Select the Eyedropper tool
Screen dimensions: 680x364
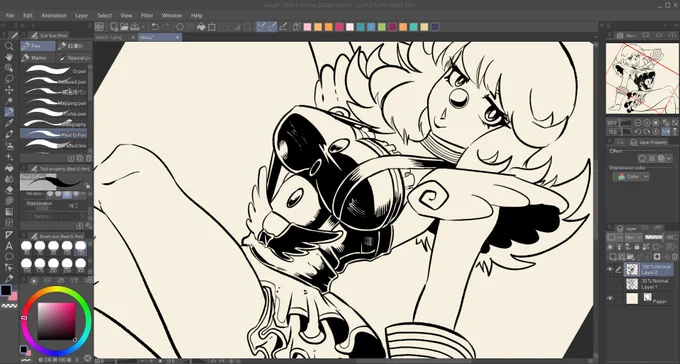[x=9, y=123]
